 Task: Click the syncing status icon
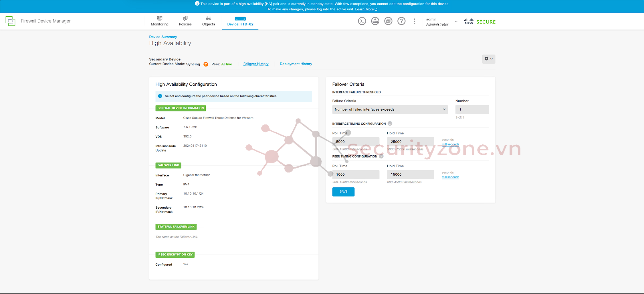(x=206, y=64)
